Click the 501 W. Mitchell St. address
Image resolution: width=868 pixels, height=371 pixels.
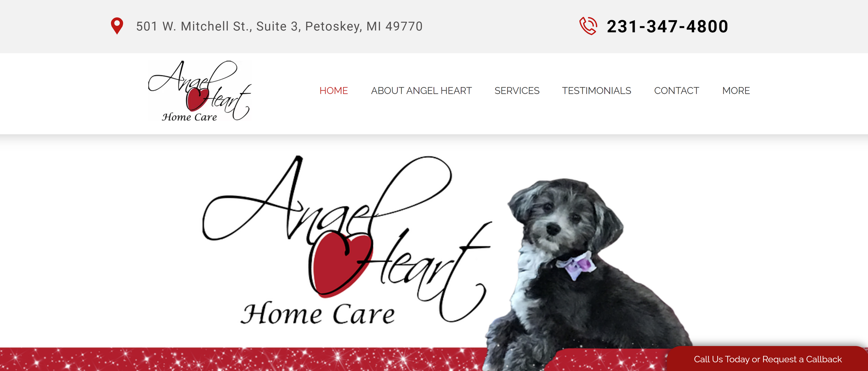279,26
